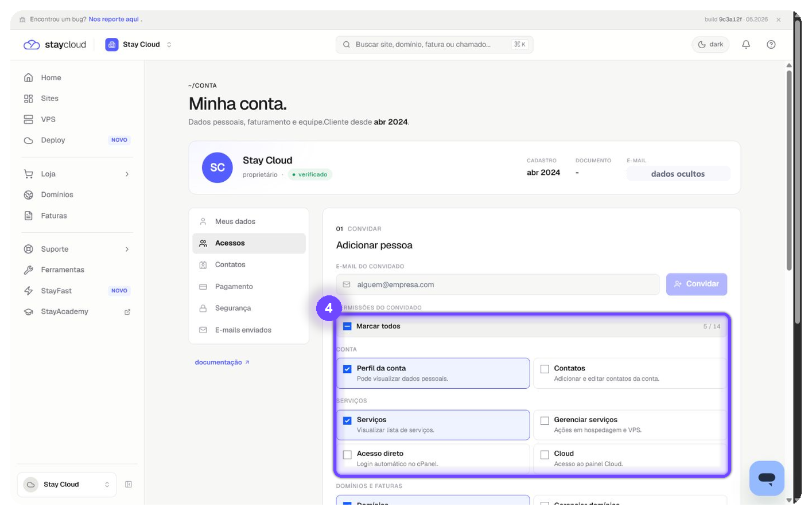Click the StayFast lightning icon

click(x=28, y=291)
